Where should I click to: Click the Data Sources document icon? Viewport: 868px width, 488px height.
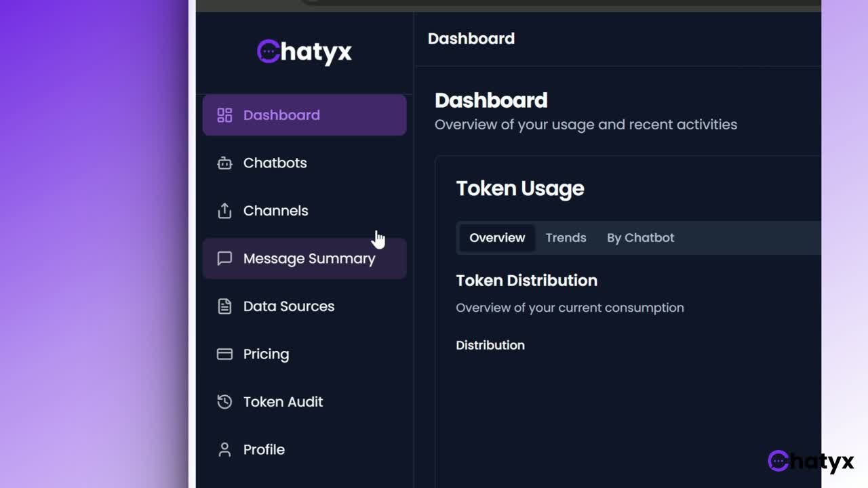(224, 306)
